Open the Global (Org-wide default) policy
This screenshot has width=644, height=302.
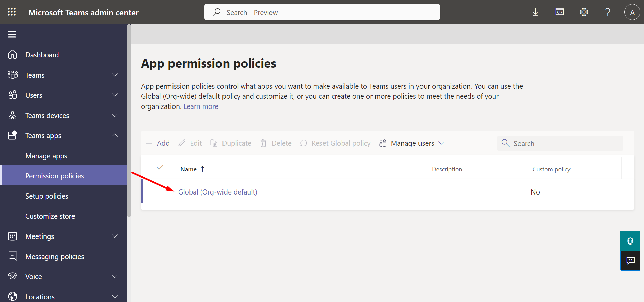[x=217, y=192]
